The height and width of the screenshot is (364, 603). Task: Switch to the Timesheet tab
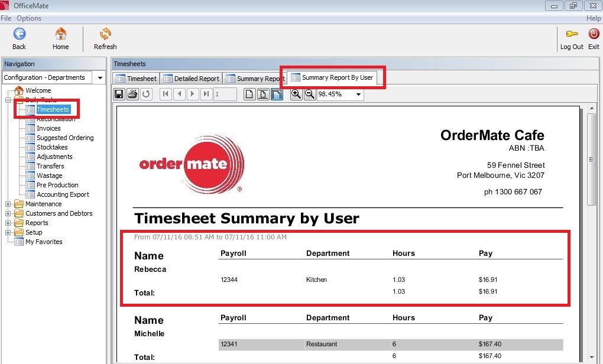pyautogui.click(x=137, y=79)
